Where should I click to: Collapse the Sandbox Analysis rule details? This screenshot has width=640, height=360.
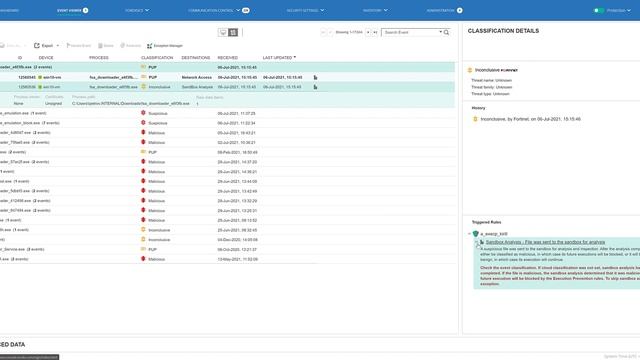(x=476, y=242)
